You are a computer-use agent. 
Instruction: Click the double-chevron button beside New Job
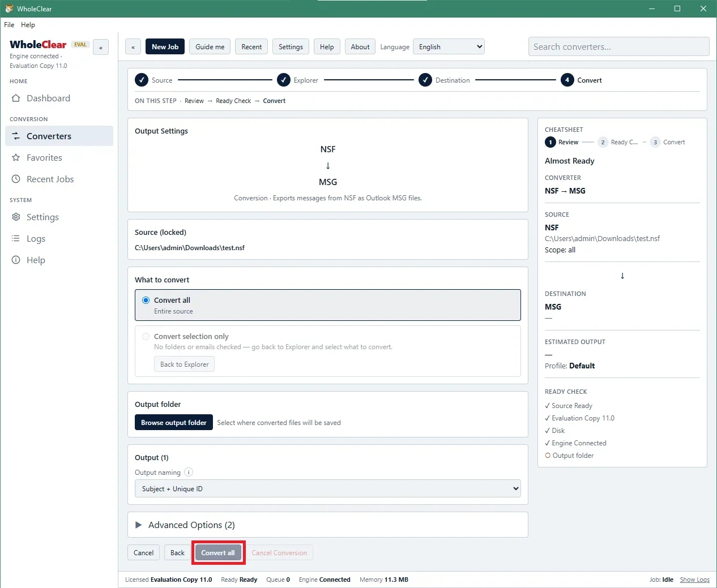(x=133, y=47)
